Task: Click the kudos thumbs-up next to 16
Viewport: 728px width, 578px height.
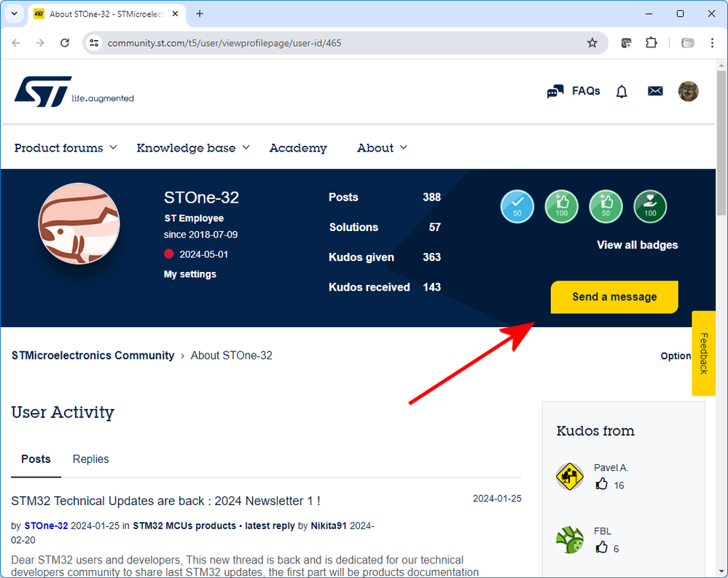Action: (601, 484)
